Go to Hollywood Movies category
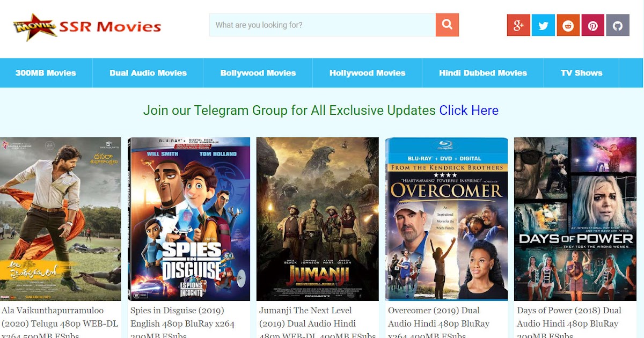This screenshot has height=338, width=644. pos(368,73)
